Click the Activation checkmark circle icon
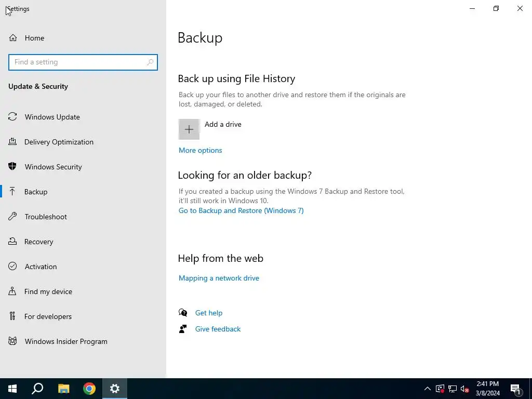The width and height of the screenshot is (532, 399). point(12,267)
